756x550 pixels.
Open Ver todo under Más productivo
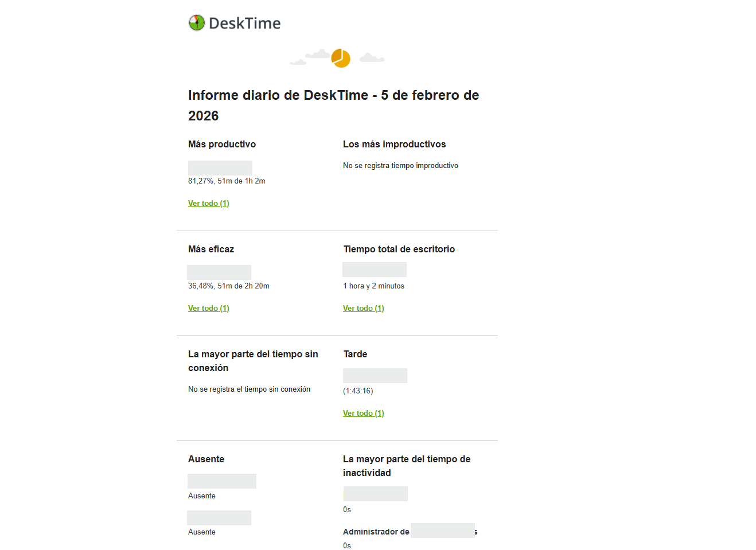click(209, 204)
